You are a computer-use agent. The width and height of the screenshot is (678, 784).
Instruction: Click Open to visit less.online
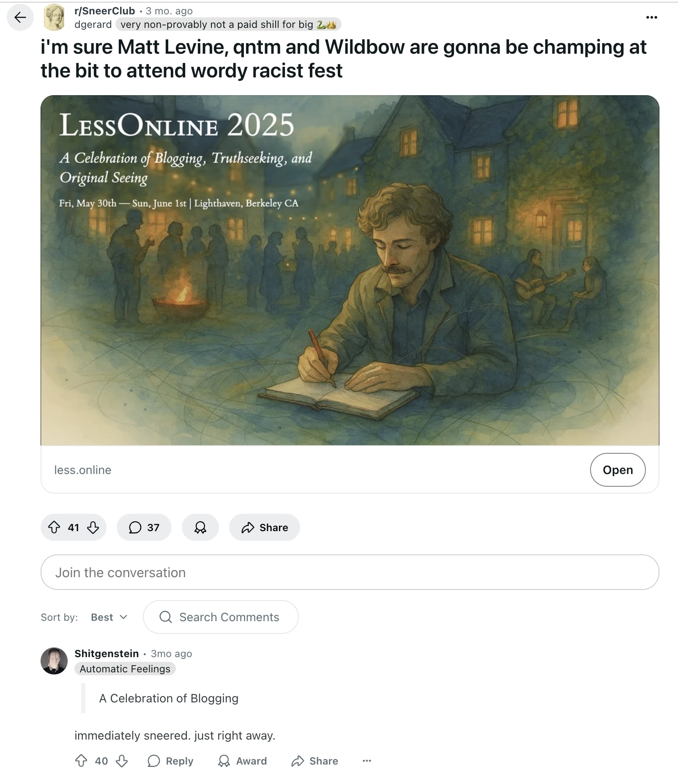[618, 470]
